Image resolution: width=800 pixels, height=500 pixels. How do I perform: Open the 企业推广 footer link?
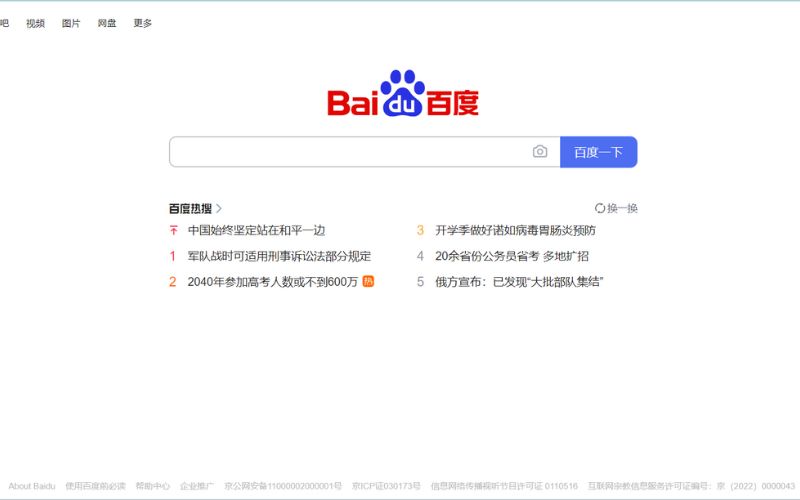point(197,486)
